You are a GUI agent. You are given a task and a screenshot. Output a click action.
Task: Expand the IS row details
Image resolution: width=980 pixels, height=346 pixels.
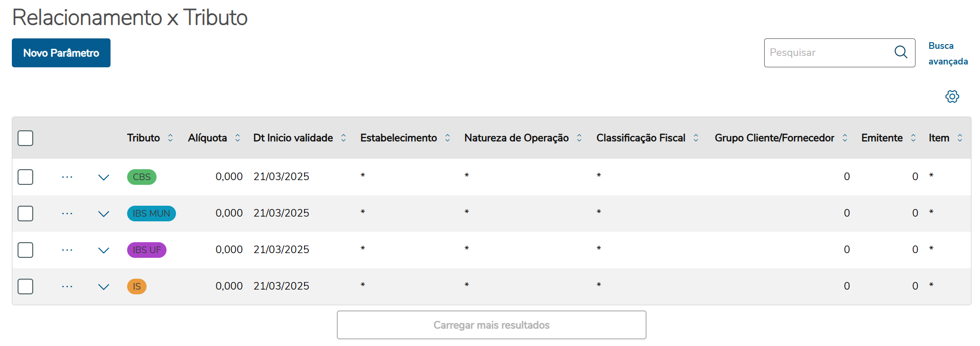pyautogui.click(x=103, y=287)
